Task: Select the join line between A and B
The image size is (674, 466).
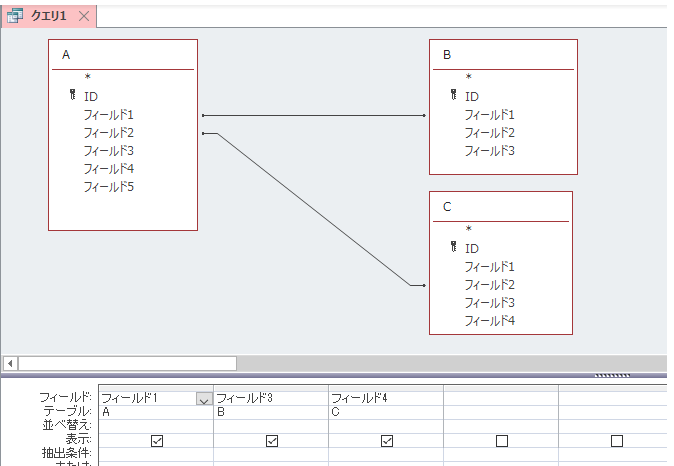Action: coord(314,115)
